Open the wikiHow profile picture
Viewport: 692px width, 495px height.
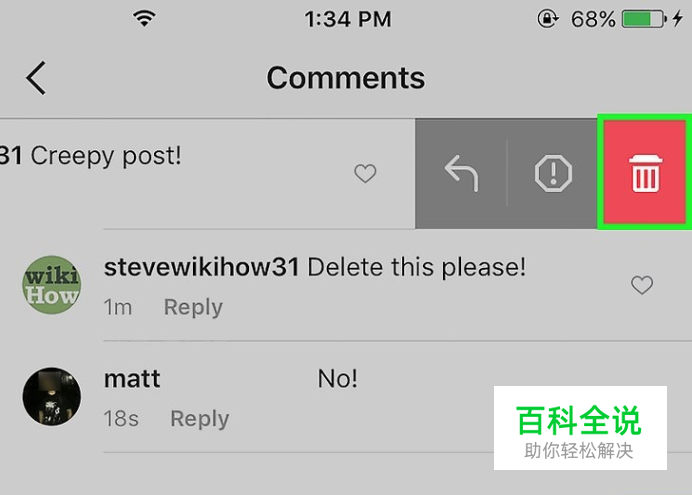click(x=52, y=285)
